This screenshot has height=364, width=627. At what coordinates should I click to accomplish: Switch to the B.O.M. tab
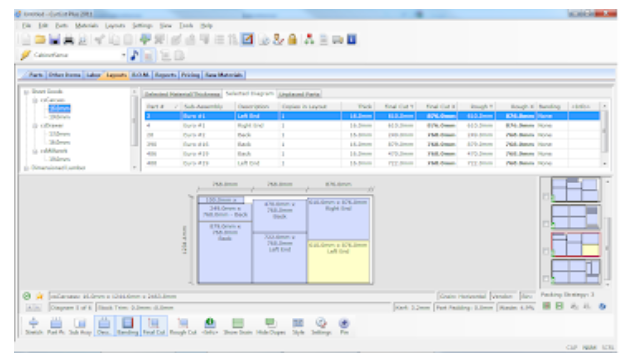pos(140,75)
